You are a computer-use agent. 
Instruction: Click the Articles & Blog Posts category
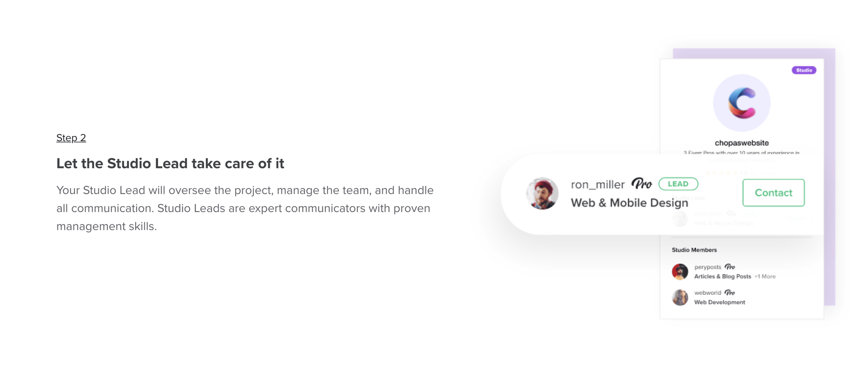pos(723,276)
